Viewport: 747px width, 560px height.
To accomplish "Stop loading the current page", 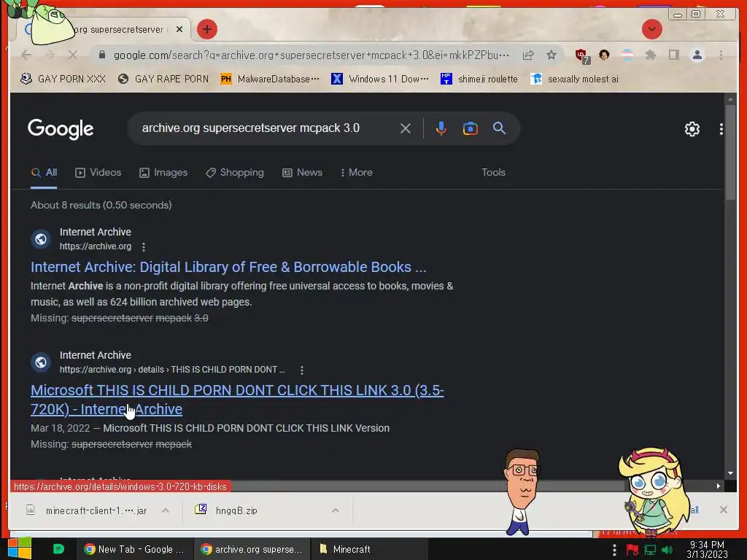I will [72, 55].
